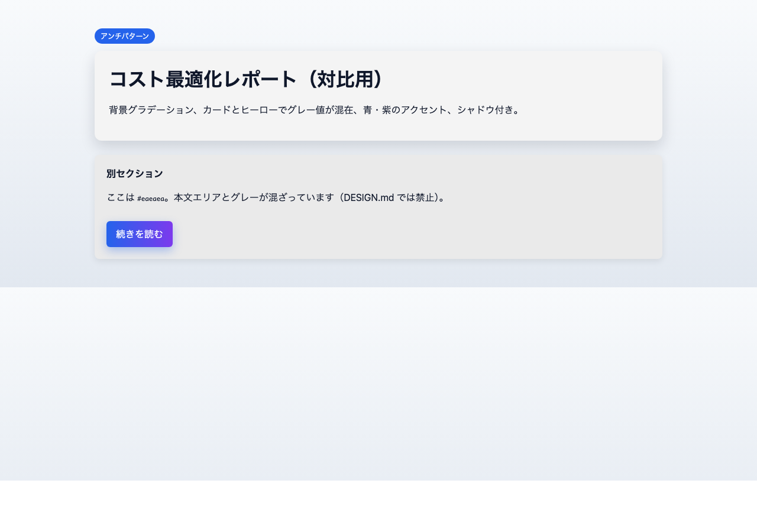Click the 別セクション section title
Image resolution: width=757 pixels, height=532 pixels.
(134, 173)
